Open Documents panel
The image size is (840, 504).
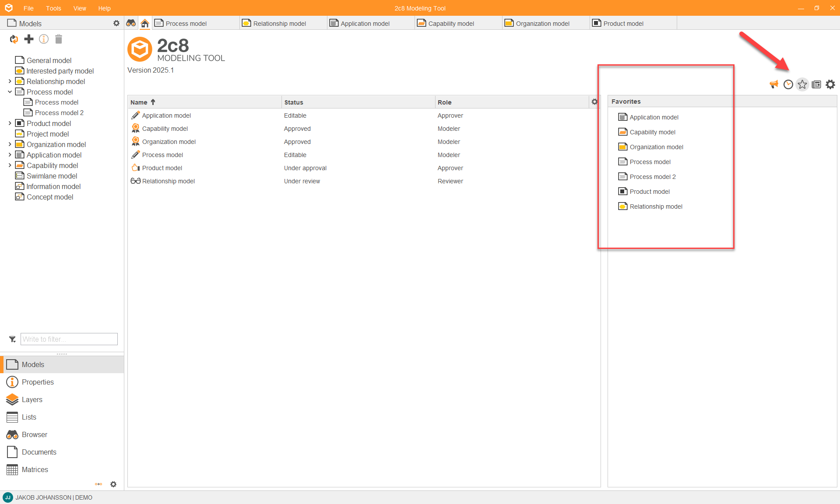[62, 452]
